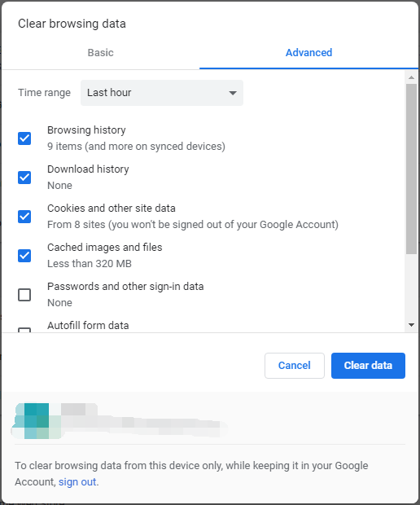Click the Time range dropdown arrow
The width and height of the screenshot is (420, 505).
[233, 93]
